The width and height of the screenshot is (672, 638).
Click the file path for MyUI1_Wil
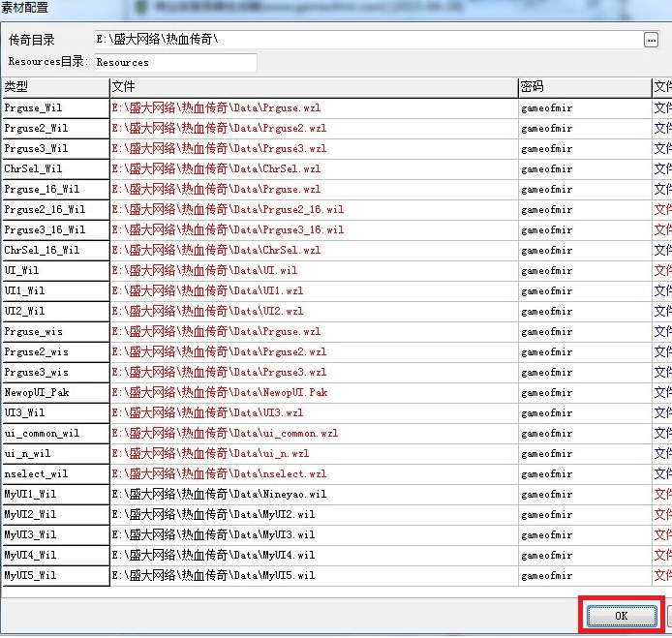click(x=313, y=494)
